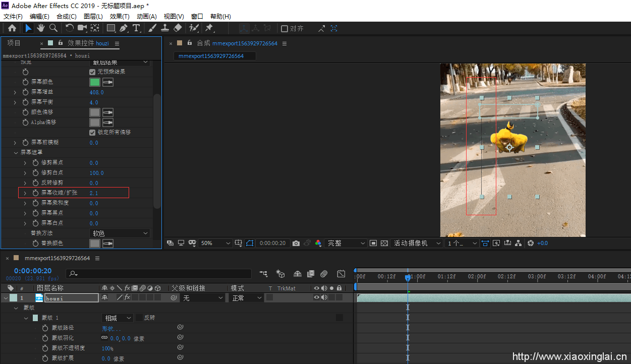
Task: Click the composition mini-flowchart icon in timeline
Action: [263, 274]
